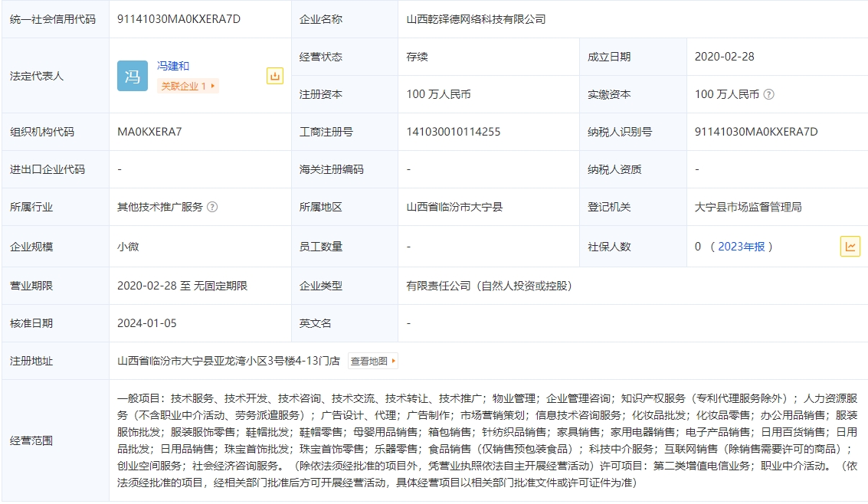
Task: Click the 经营范围 description paragraph
Action: [x=487, y=440]
